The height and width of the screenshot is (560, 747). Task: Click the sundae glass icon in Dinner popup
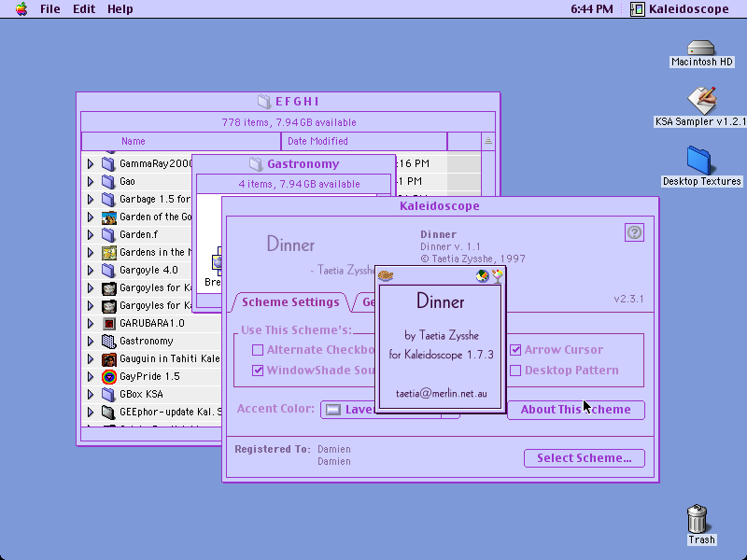pos(498,275)
